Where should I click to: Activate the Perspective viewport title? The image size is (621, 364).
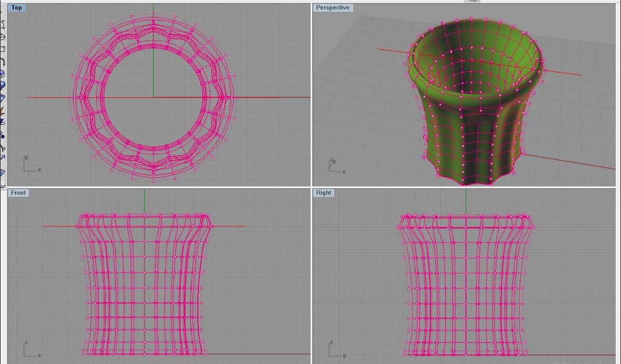tap(332, 7)
